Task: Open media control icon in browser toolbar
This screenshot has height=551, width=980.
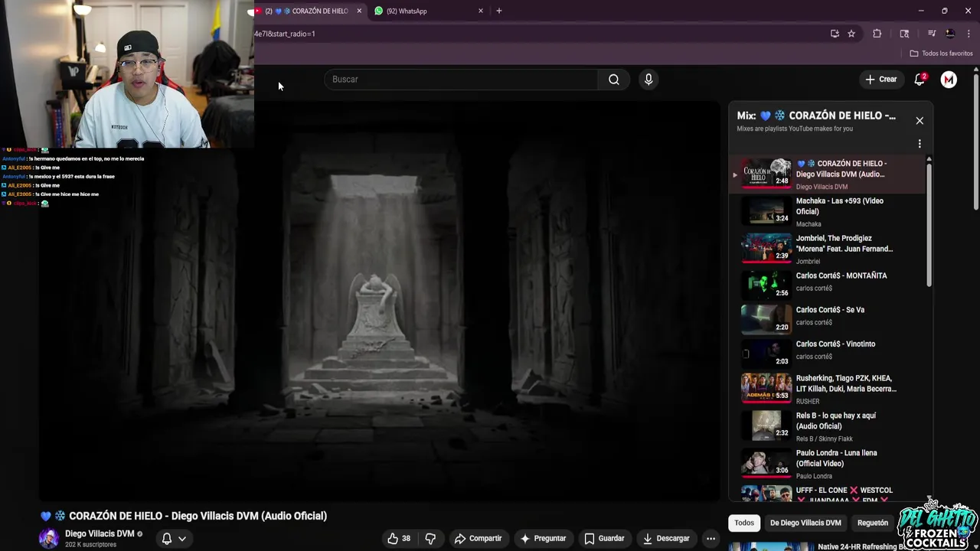Action: pos(931,34)
